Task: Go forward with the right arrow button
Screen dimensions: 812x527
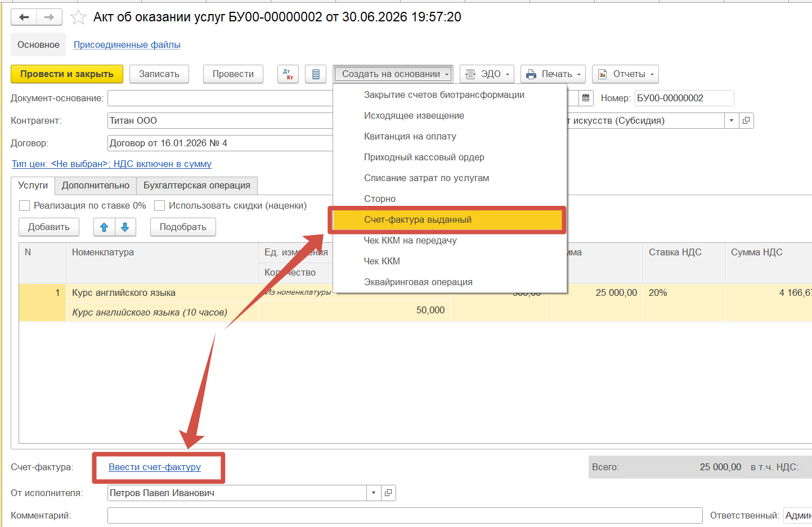Action: 50,17
